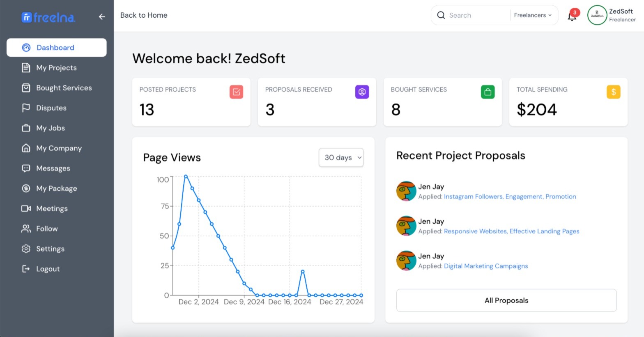Viewport: 644px width, 337px height.
Task: Click the Messages chat bubble icon
Action: [x=26, y=168]
